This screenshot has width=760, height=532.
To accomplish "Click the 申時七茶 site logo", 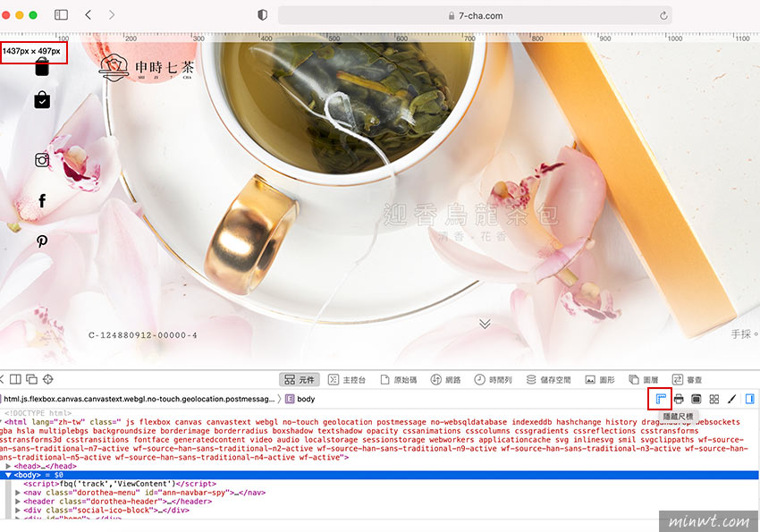I will 147,67.
